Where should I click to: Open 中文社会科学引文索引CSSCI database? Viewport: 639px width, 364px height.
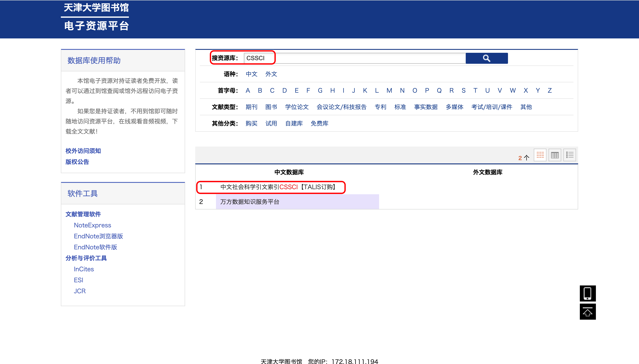point(278,187)
